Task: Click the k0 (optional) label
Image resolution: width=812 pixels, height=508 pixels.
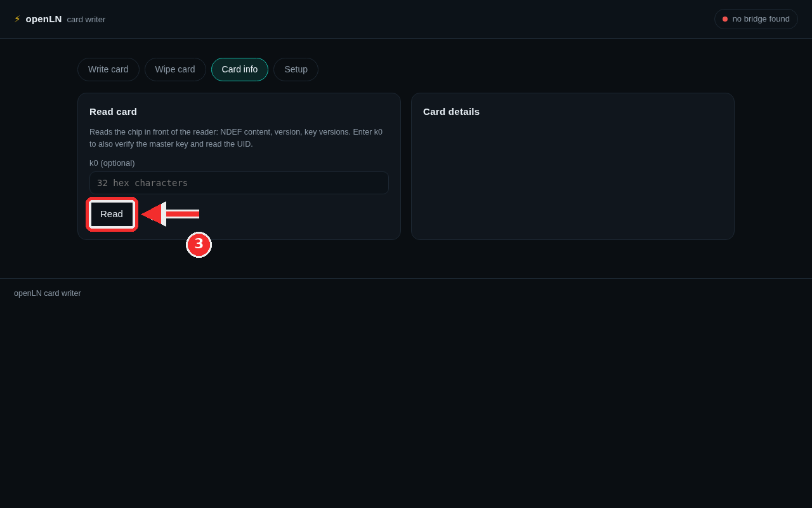Action: tap(112, 163)
